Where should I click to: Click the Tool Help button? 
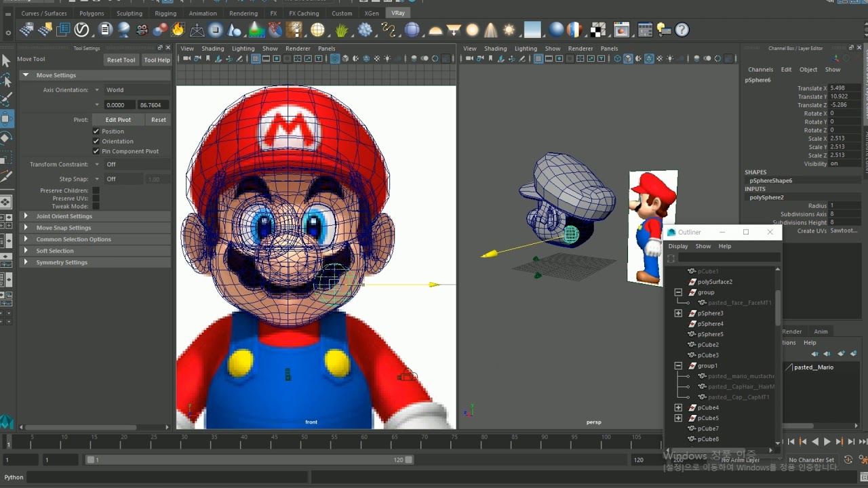point(157,60)
